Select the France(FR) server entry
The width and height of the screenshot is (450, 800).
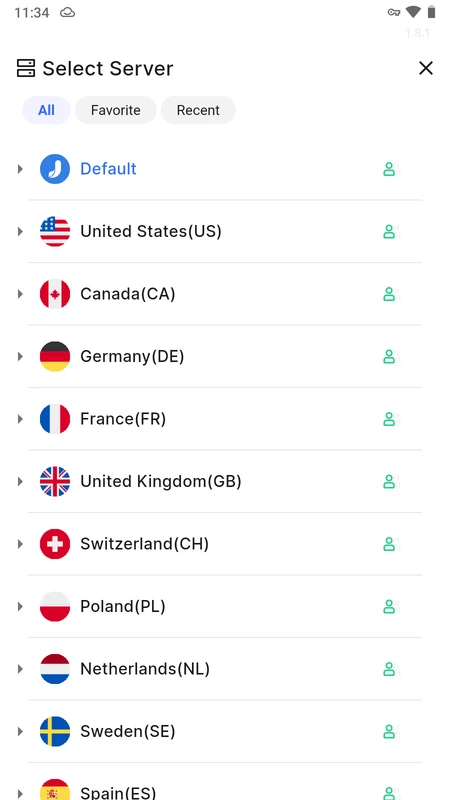tap(224, 419)
